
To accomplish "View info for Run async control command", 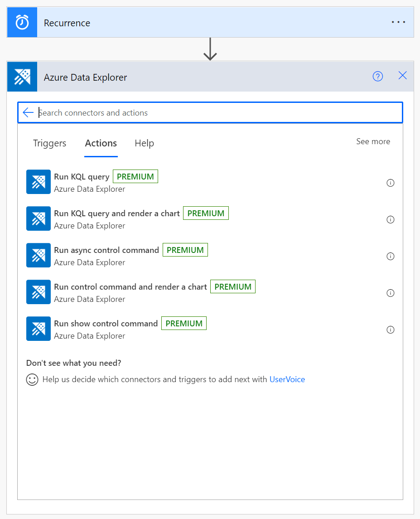I will point(390,256).
